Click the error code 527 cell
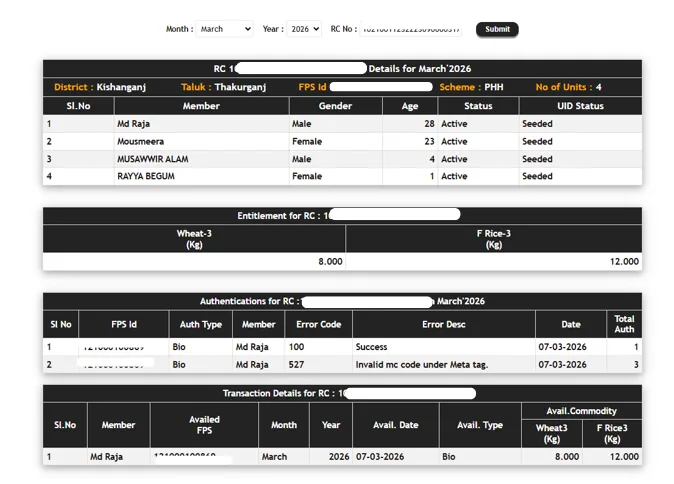Image resolution: width=674 pixels, height=484 pixels. [296, 365]
